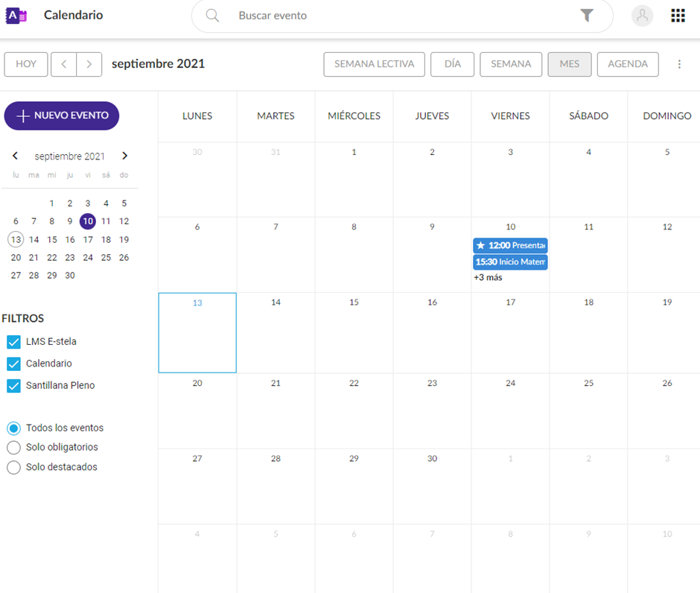Click the Hoy button

click(x=26, y=64)
